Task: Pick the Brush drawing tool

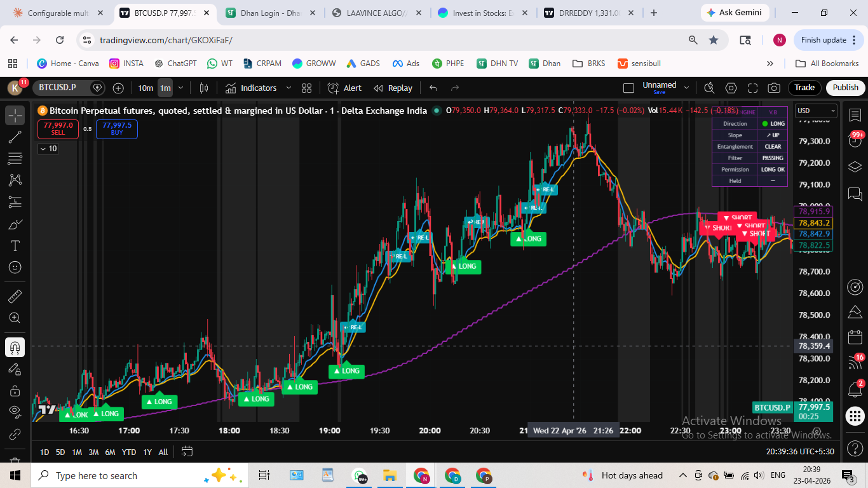Action: (x=15, y=224)
